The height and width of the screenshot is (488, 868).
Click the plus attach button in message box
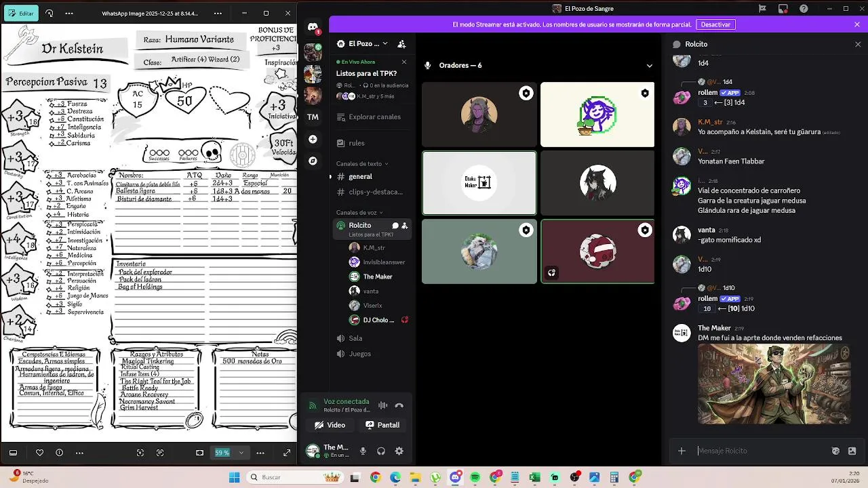point(682,451)
